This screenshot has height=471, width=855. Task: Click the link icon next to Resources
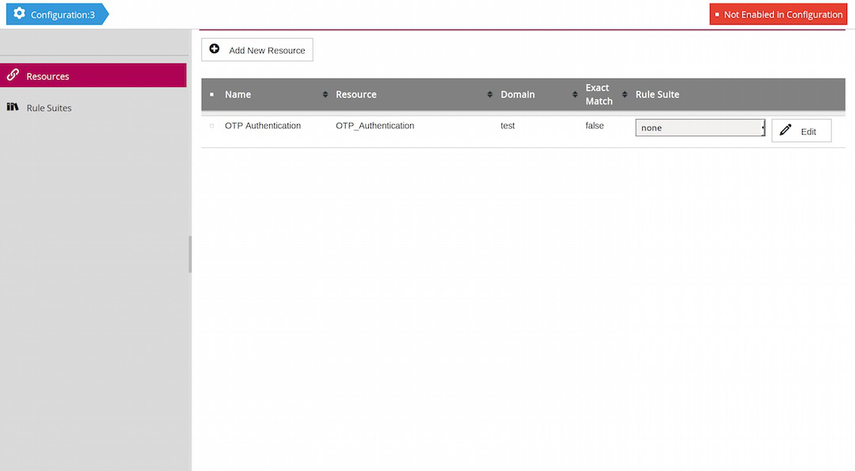click(13, 75)
